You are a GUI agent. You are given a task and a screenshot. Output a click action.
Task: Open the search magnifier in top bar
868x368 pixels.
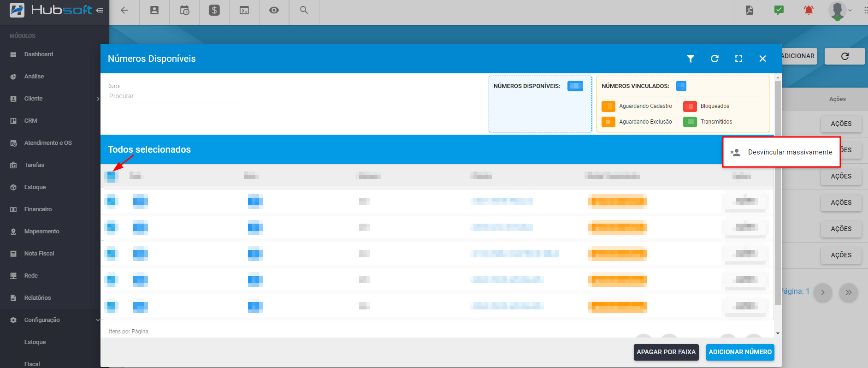[304, 10]
